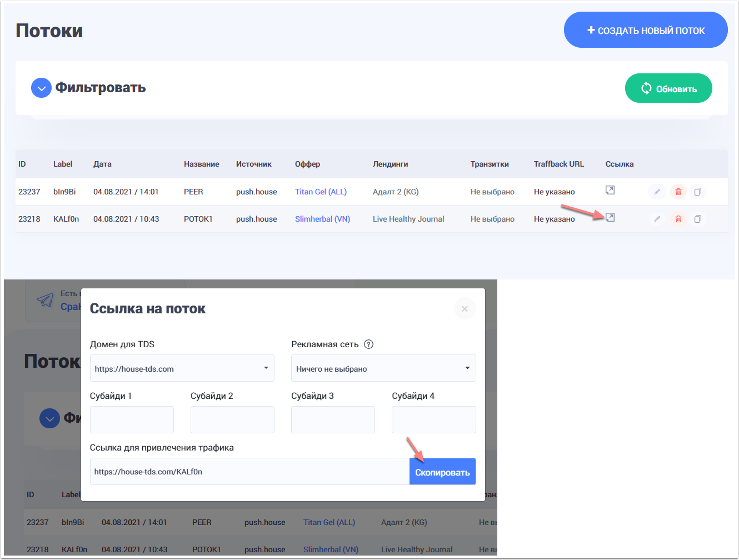Select the KALf0n label cell in top table
This screenshot has height=560, width=739.
[66, 219]
